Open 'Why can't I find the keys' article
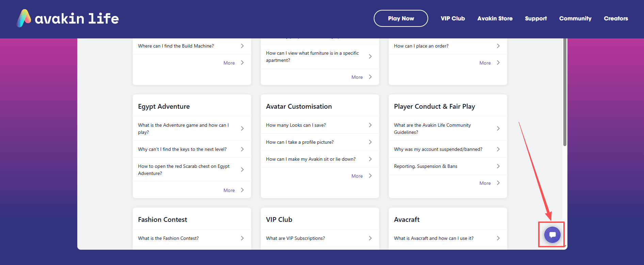Viewport: 644px width, 265px height. click(182, 149)
